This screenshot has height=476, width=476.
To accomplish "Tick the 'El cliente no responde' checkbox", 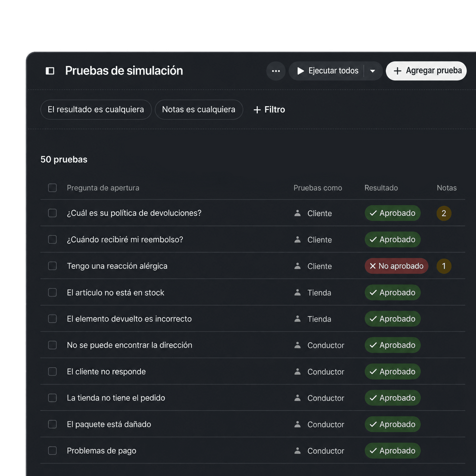I will 52,372.
